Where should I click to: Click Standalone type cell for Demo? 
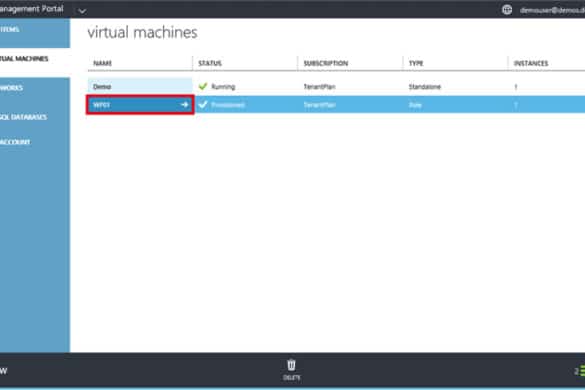[425, 87]
